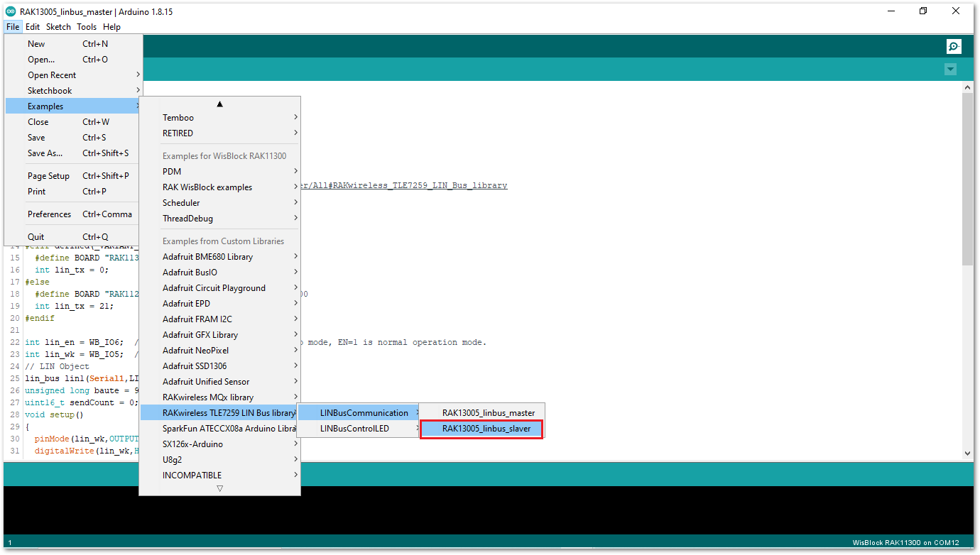This screenshot has width=980, height=555.
Task: Open INCOMPATIBLE examples submenu
Action: pos(220,476)
